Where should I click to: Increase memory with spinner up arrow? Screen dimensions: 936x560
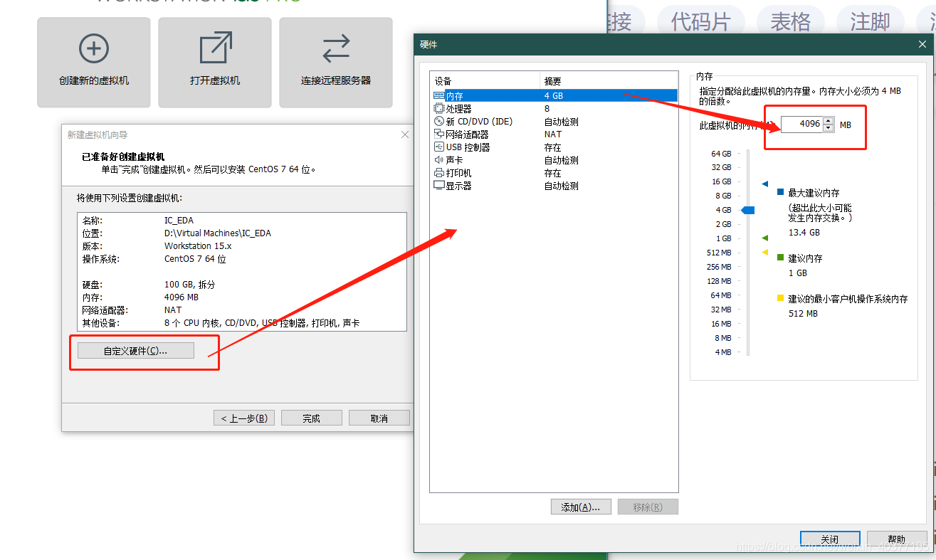tap(828, 120)
